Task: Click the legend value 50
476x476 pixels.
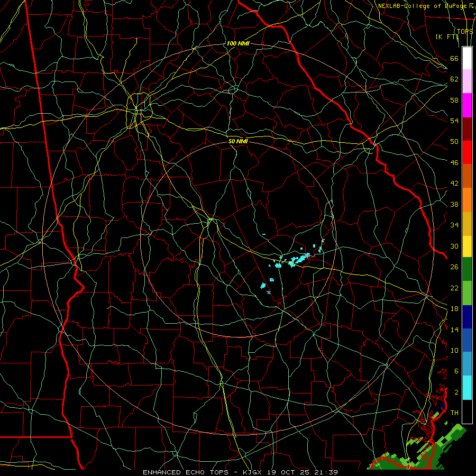Action: [454, 142]
